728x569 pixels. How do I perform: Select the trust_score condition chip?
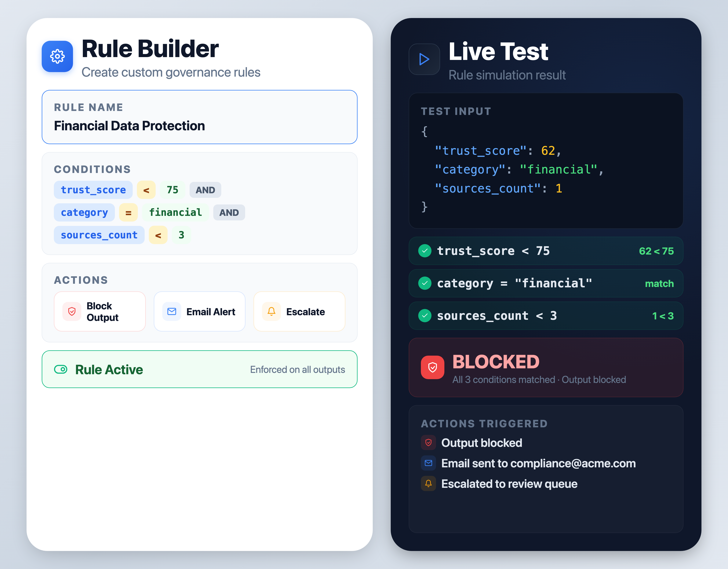click(x=93, y=190)
